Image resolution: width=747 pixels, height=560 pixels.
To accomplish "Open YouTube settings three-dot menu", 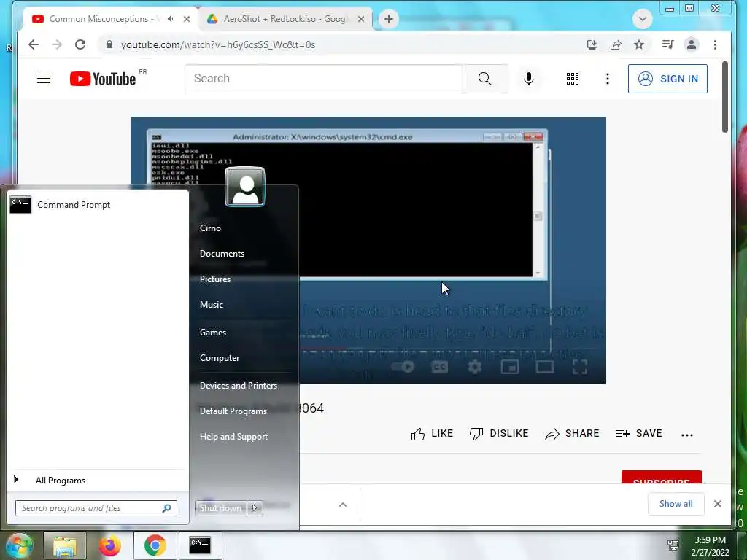I will pos(607,79).
